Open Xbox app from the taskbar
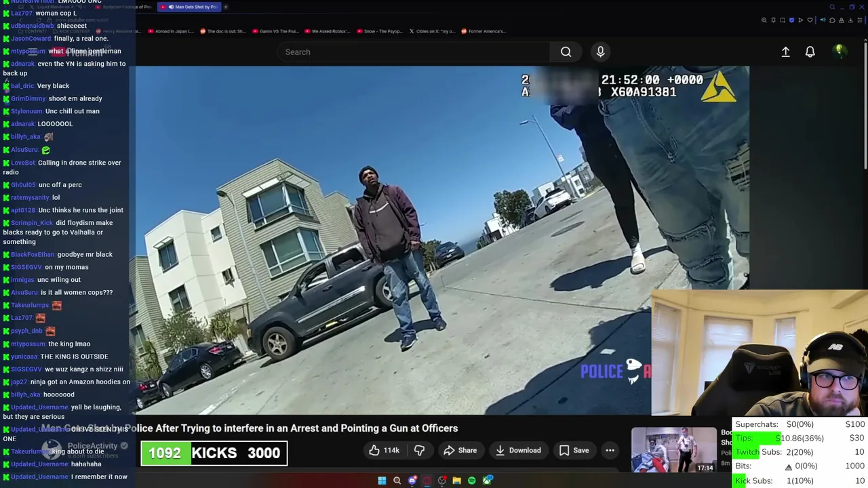The width and height of the screenshot is (868, 488). click(x=488, y=481)
